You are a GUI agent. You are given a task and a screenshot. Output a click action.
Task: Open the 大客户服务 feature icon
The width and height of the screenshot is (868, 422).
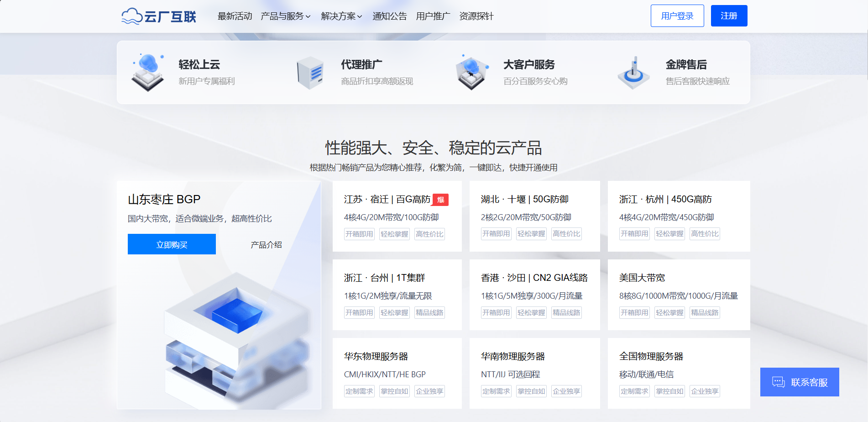471,72
